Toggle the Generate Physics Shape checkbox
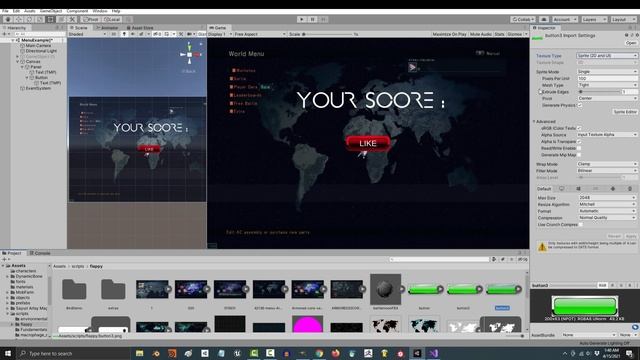This screenshot has width=640, height=360. pos(580,105)
